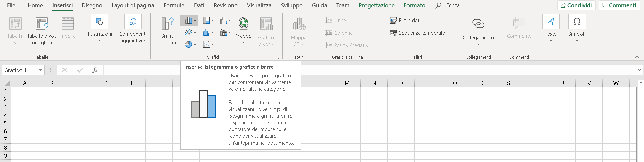644x162 pixels.
Task: Click the Condividi button
Action: [x=576, y=5]
